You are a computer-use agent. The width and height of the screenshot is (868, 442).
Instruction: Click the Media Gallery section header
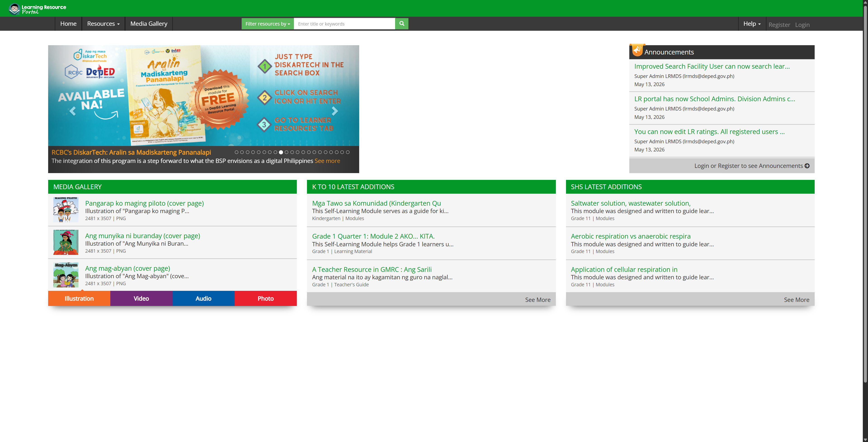[172, 187]
